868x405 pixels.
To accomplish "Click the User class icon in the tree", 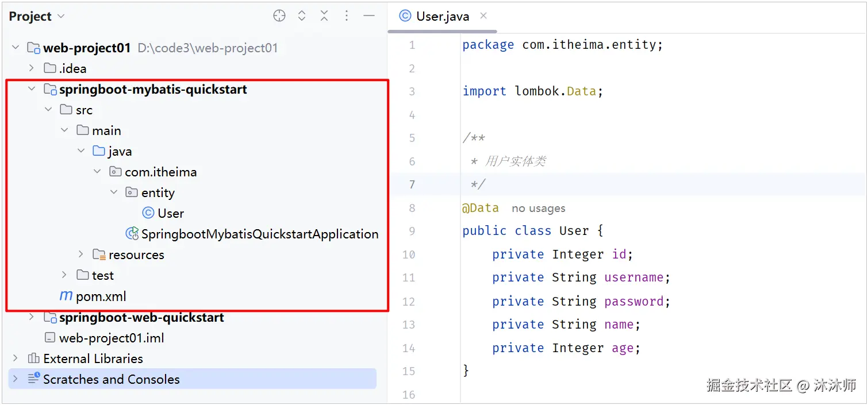I will pos(148,213).
